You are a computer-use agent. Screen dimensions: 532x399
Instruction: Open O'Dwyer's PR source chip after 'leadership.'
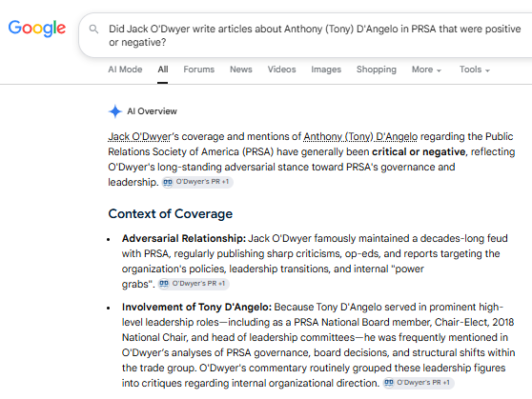click(x=197, y=182)
